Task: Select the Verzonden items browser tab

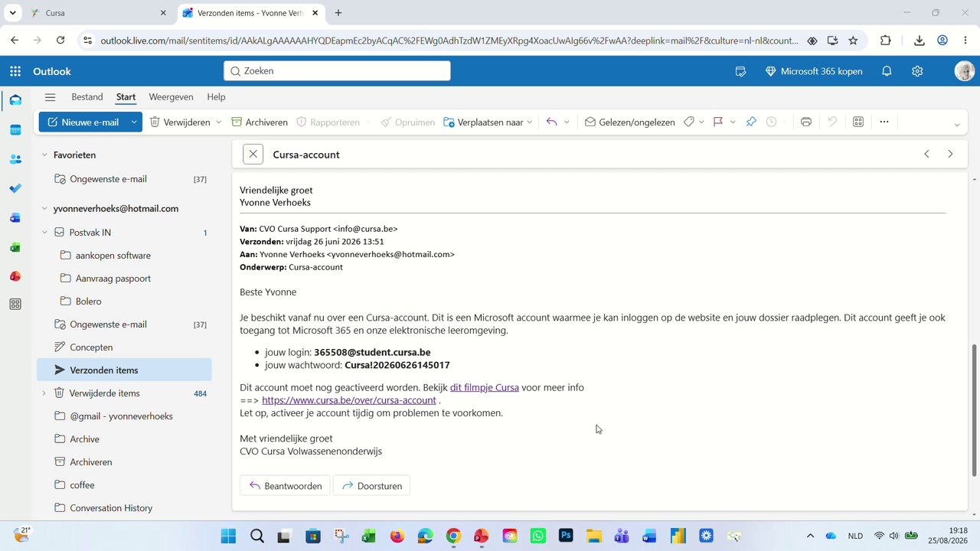Action: coord(251,13)
